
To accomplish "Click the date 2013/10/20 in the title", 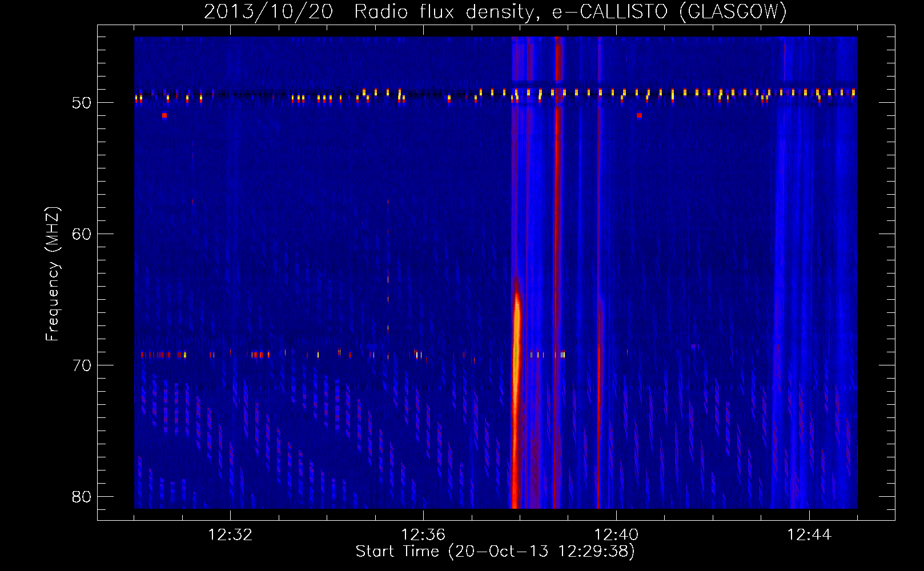I will [268, 12].
